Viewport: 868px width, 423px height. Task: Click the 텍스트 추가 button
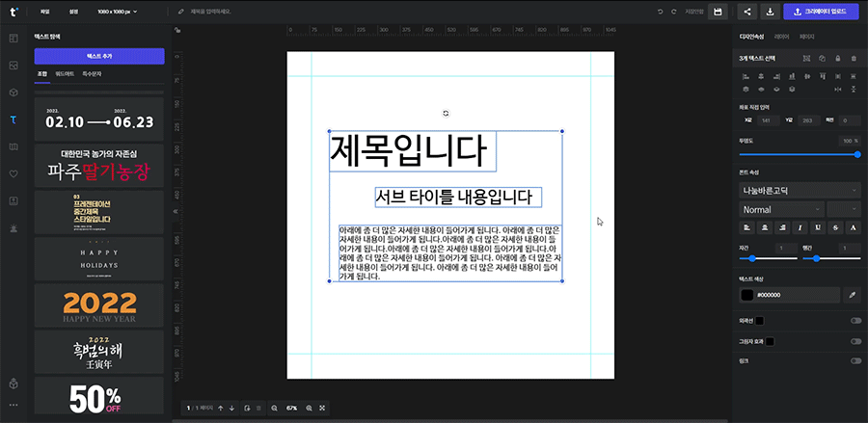coord(99,57)
